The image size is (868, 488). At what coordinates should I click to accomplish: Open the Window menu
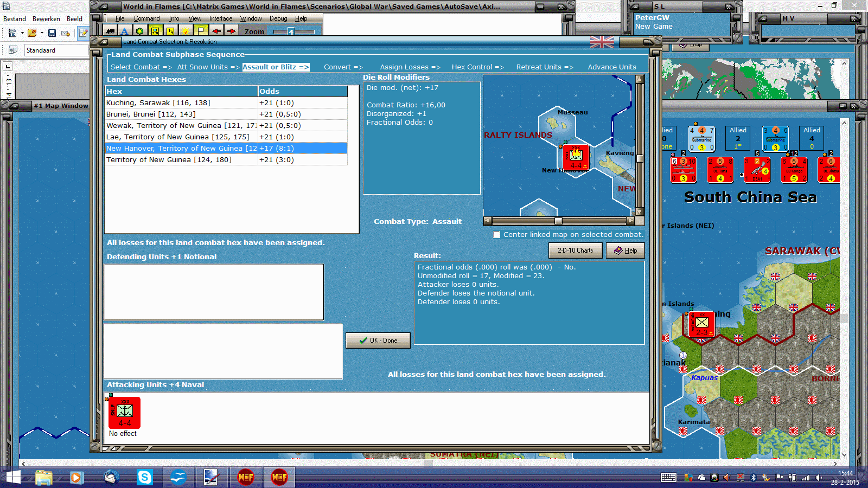click(x=251, y=18)
